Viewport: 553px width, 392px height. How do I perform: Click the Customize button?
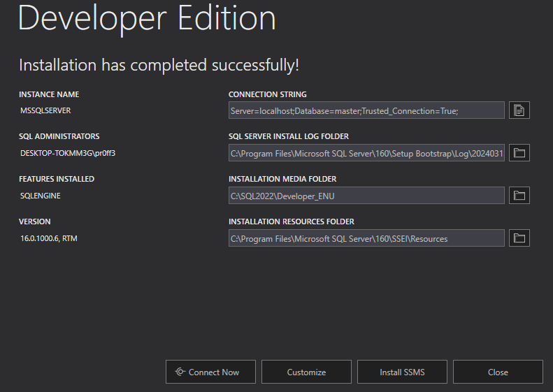point(306,372)
